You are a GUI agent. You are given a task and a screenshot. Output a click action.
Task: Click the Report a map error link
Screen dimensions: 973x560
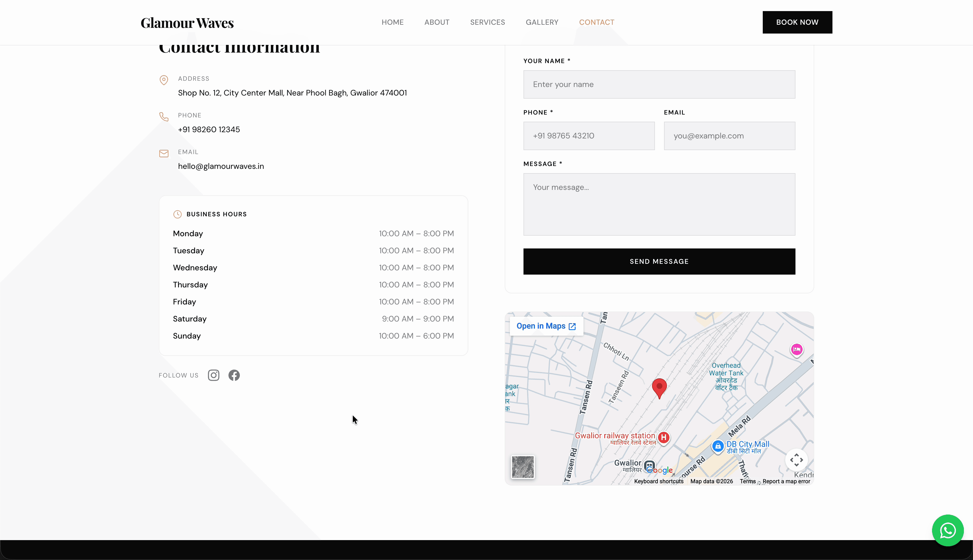click(786, 481)
